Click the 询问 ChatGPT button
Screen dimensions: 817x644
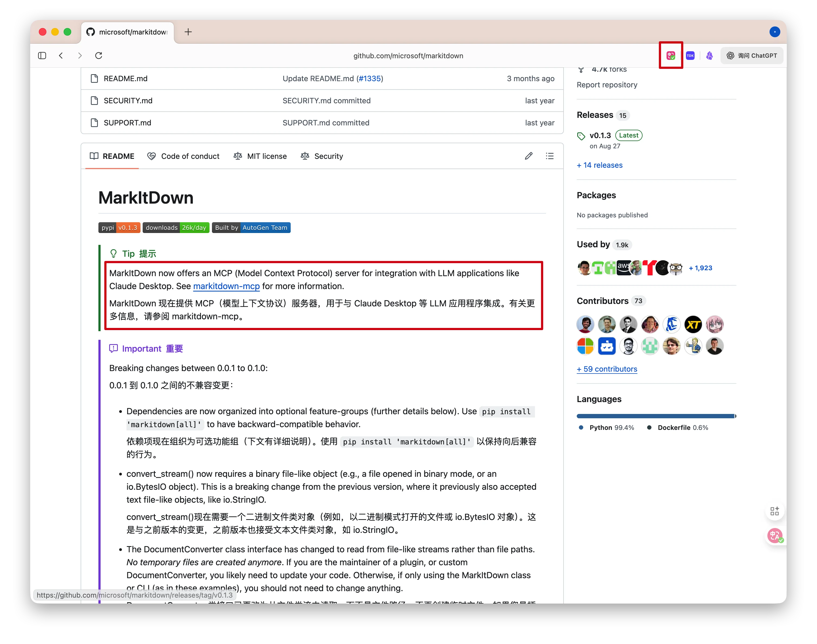[751, 56]
